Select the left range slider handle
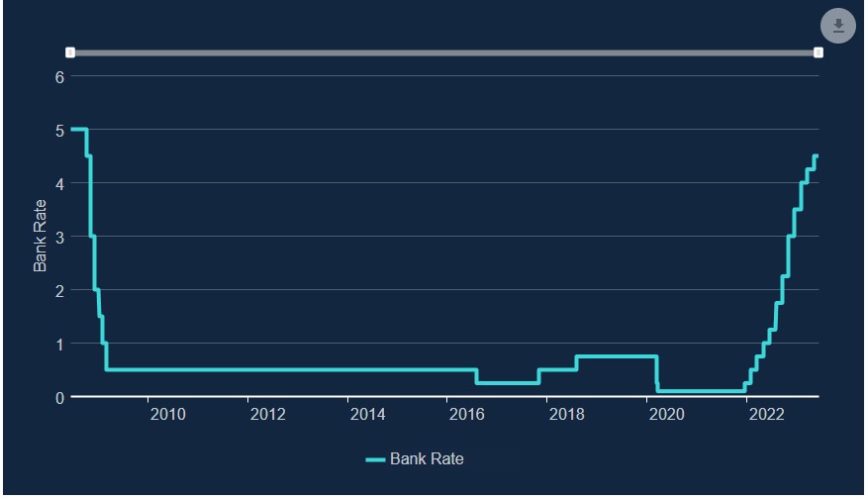This screenshot has width=868, height=499. pos(70,52)
